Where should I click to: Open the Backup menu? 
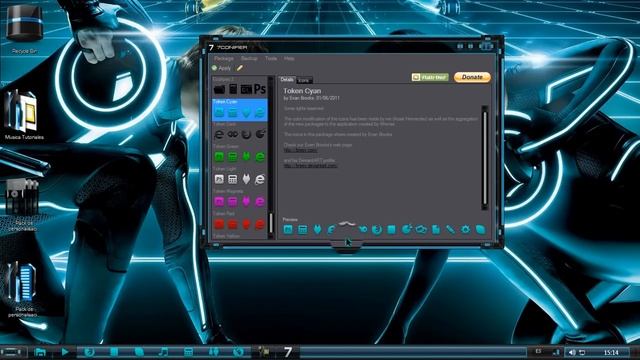coord(249,59)
